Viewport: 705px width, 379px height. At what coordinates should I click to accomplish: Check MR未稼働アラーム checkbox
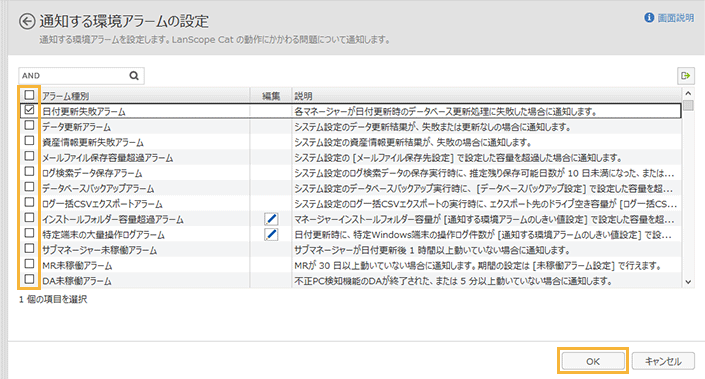click(29, 263)
